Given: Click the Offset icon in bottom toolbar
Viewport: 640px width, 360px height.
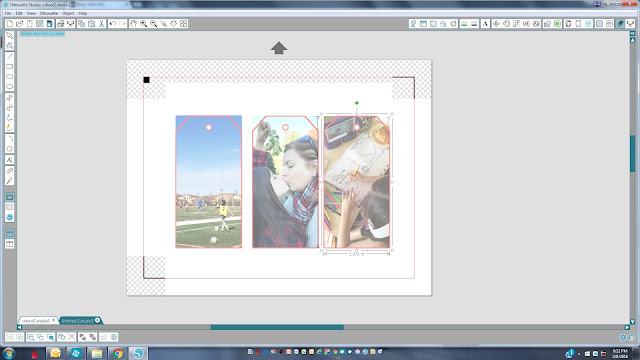Looking at the screenshot, I should [x=114, y=337].
